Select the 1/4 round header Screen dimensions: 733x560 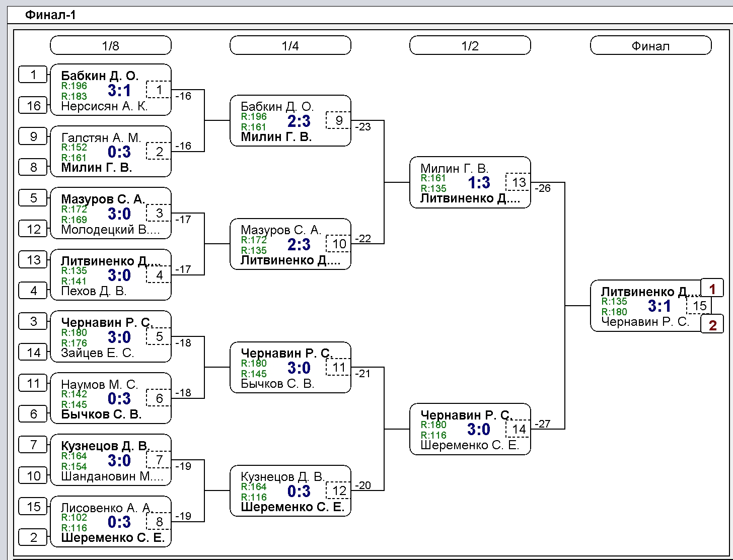click(x=290, y=45)
